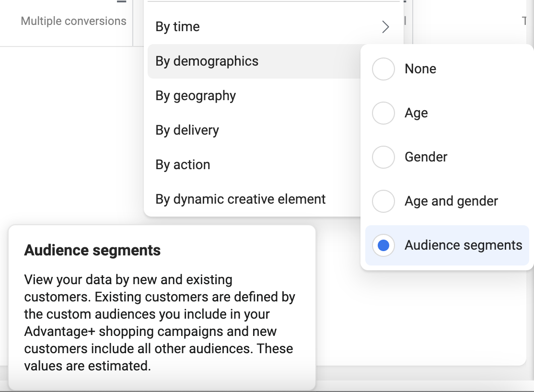Click the Audience segments tooltip heading
The height and width of the screenshot is (392, 534).
93,250
